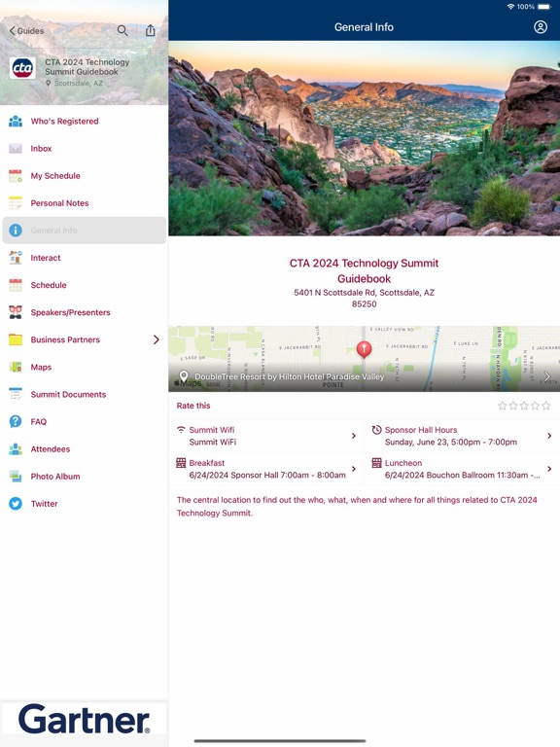
Task: Click the Twitter bird icon
Action: [x=16, y=504]
